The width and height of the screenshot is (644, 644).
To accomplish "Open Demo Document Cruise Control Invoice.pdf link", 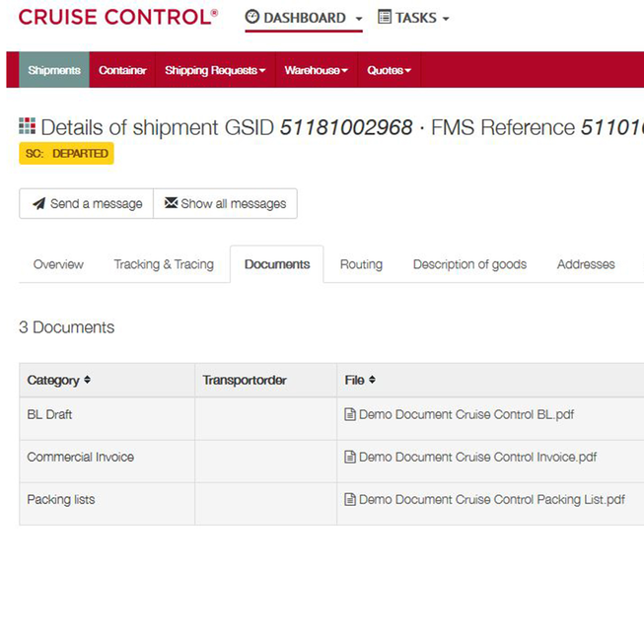I will click(x=477, y=457).
